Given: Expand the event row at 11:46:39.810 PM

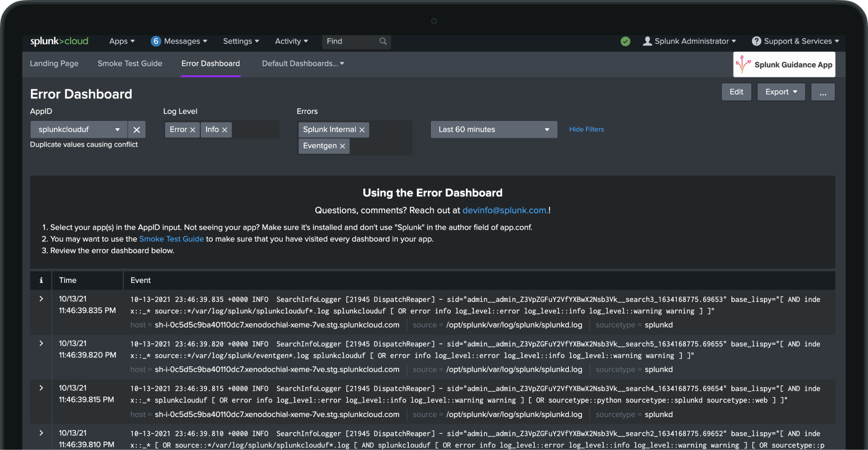Looking at the screenshot, I should tap(41, 433).
